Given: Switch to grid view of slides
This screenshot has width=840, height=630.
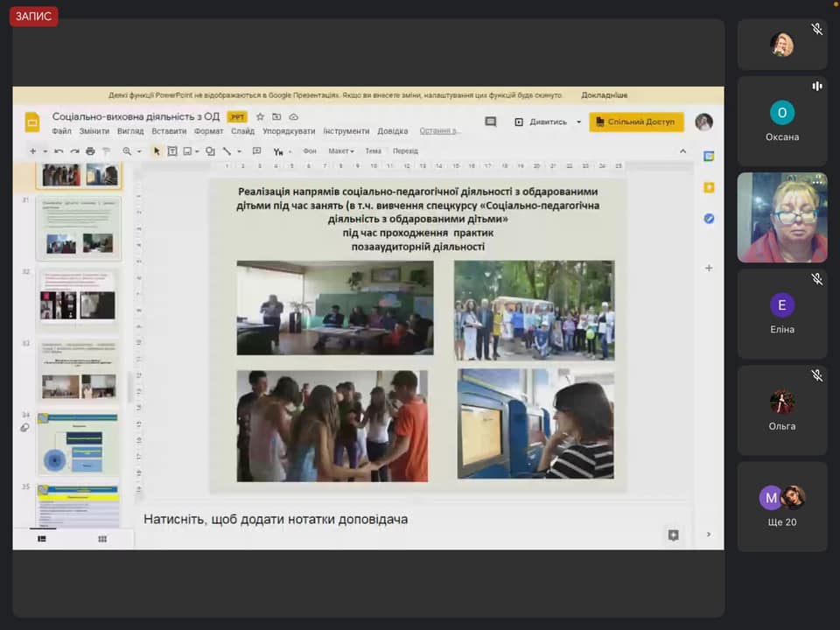Looking at the screenshot, I should pos(102,539).
